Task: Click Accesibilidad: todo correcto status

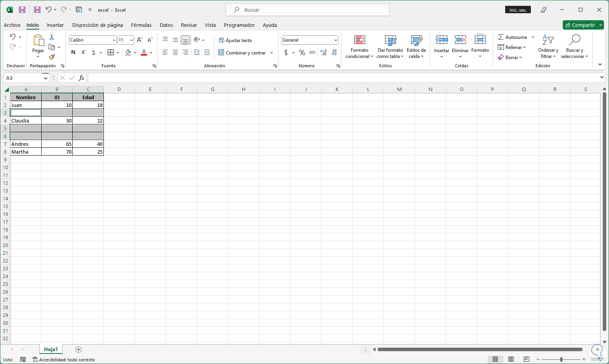Action: [64, 360]
